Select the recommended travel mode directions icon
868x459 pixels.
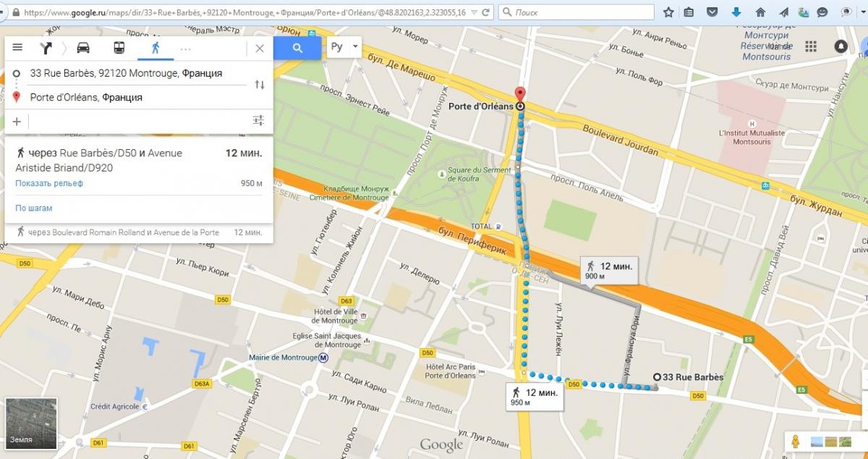47,48
